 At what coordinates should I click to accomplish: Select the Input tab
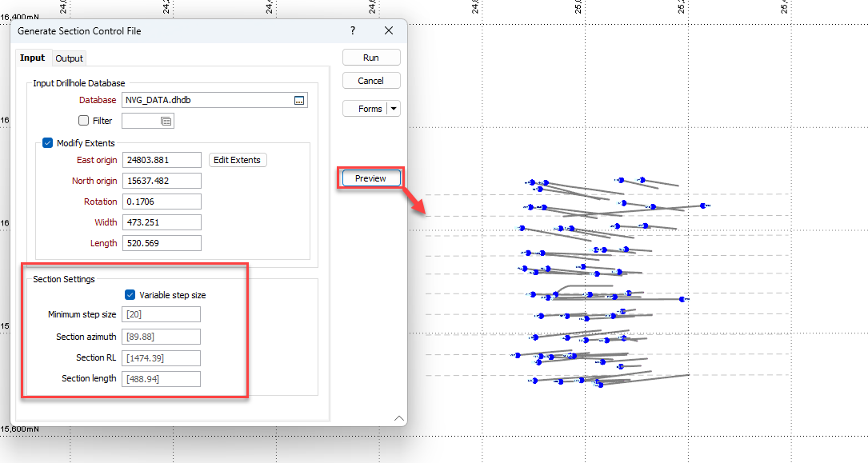tap(33, 58)
